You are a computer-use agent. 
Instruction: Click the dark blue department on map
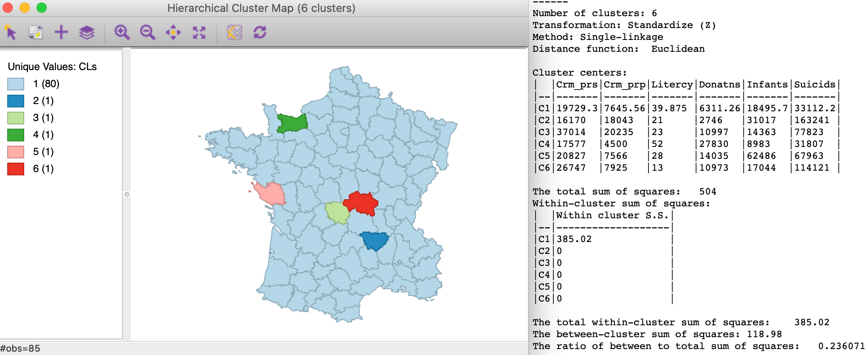(x=374, y=240)
